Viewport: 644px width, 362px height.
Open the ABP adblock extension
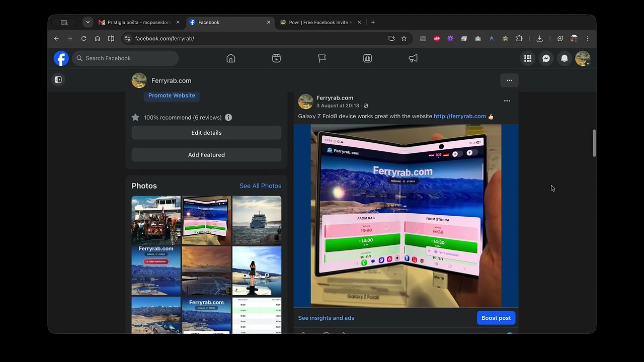[x=437, y=38]
